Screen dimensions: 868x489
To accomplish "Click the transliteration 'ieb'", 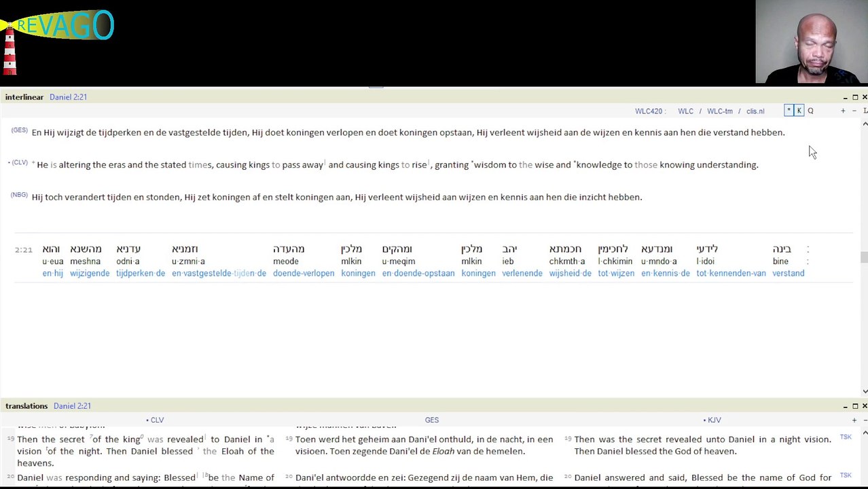I will click(x=508, y=261).
